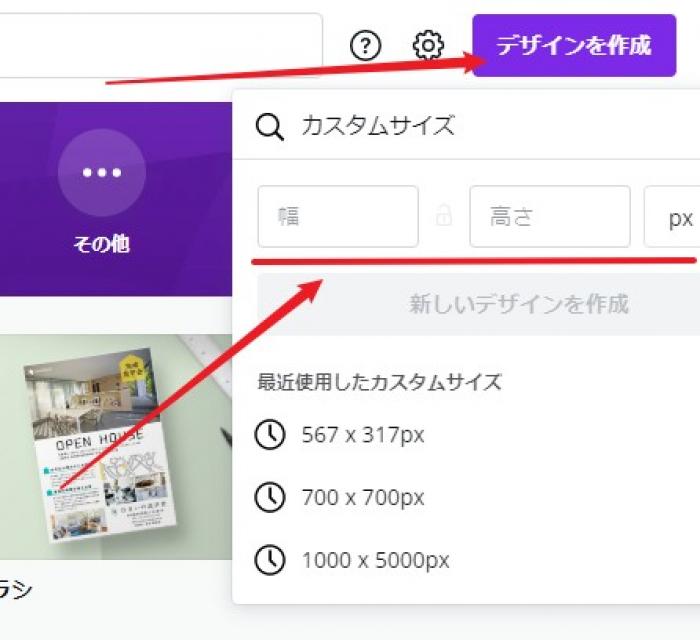Click the デザインを作成 button
Screen dimensions: 700x640
click(x=574, y=46)
